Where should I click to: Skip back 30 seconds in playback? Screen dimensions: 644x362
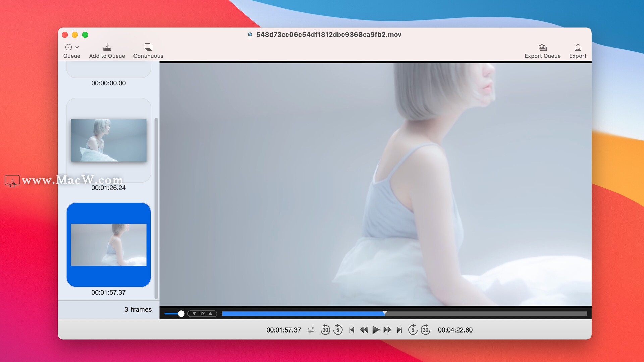tap(325, 330)
